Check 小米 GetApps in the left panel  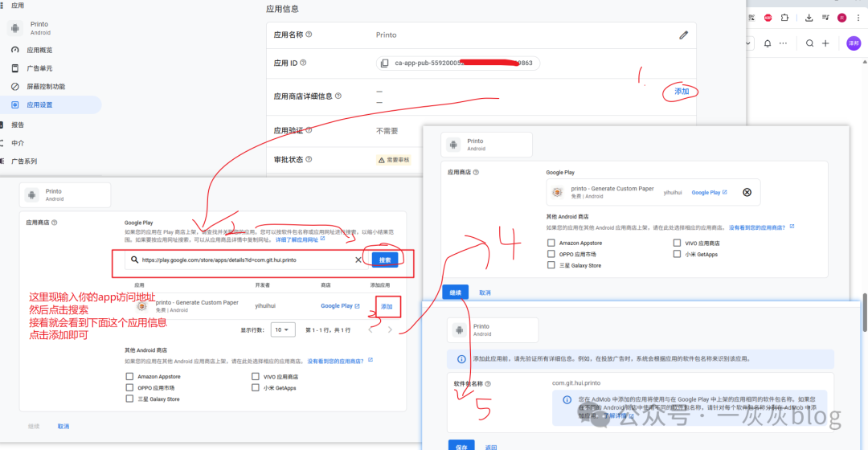tap(256, 387)
